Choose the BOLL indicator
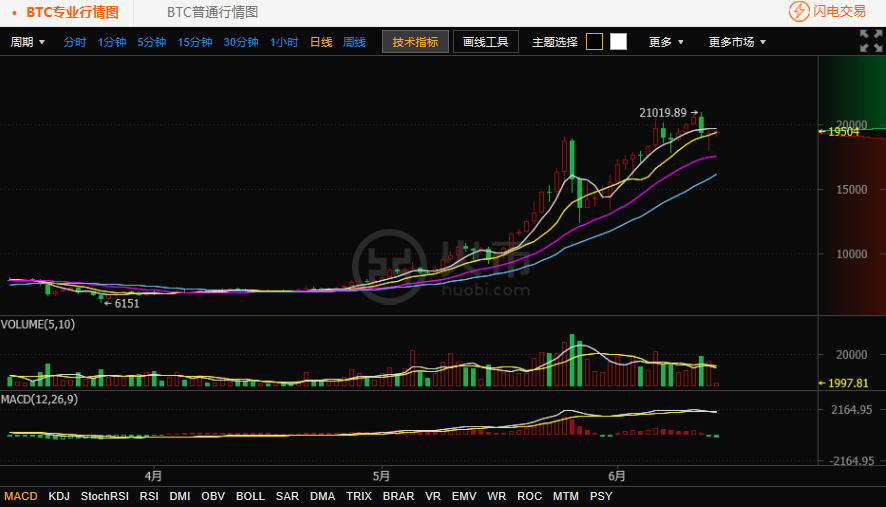The image size is (886, 507). pyautogui.click(x=250, y=496)
